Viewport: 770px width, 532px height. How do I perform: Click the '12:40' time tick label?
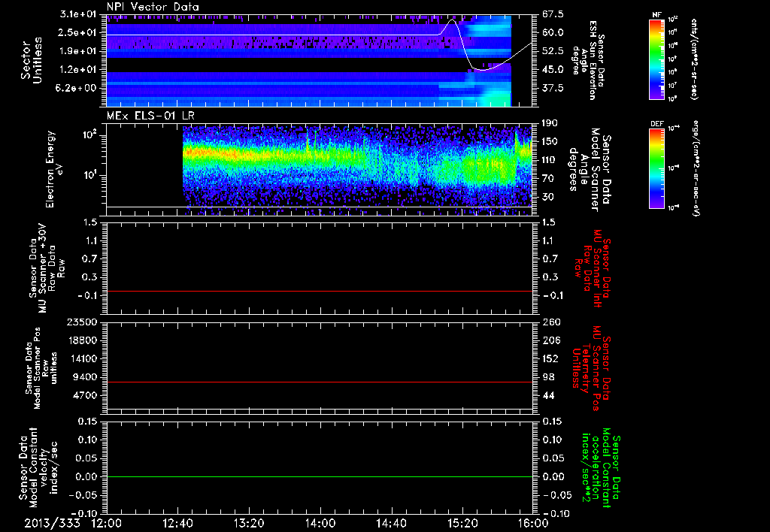[177, 523]
